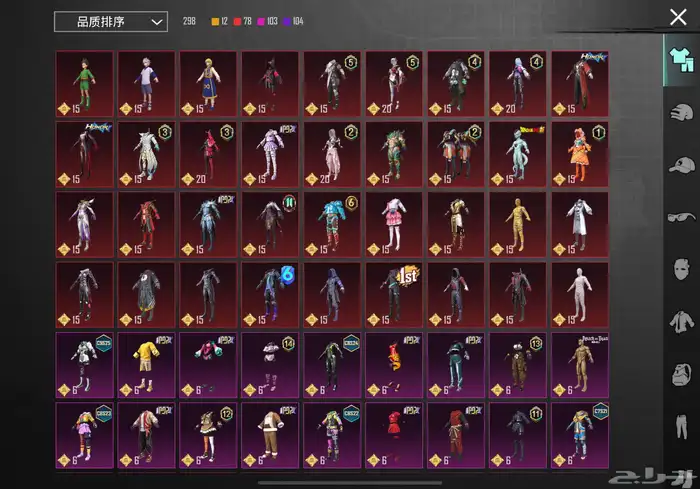Viewport: 700px width, 489px height.
Task: Filter by the purple rarity swatch
Action: (x=288, y=21)
